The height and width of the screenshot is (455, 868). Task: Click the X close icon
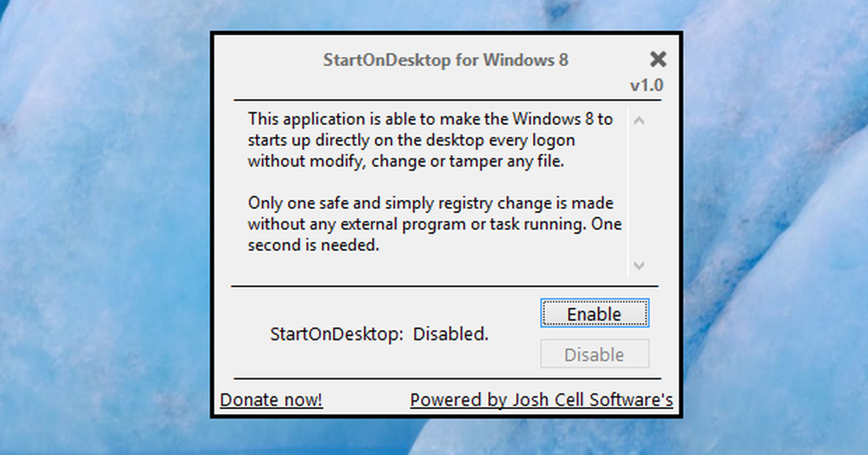[x=658, y=59]
